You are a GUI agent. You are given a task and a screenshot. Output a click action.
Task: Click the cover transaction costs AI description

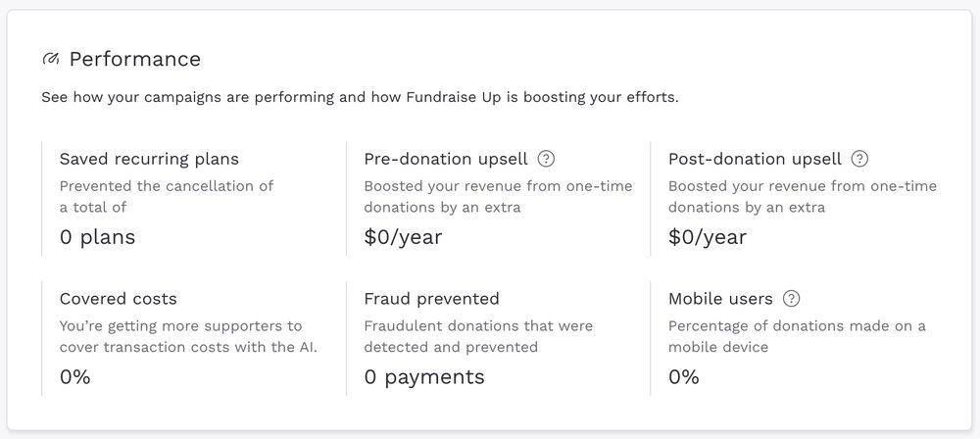coord(188,336)
